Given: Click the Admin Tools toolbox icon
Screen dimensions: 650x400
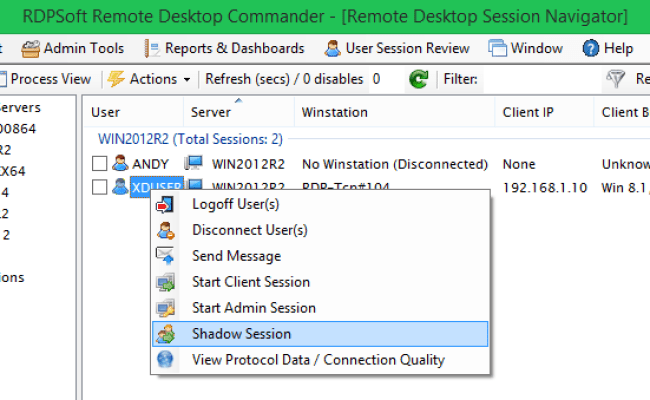Looking at the screenshot, I should point(31,49).
